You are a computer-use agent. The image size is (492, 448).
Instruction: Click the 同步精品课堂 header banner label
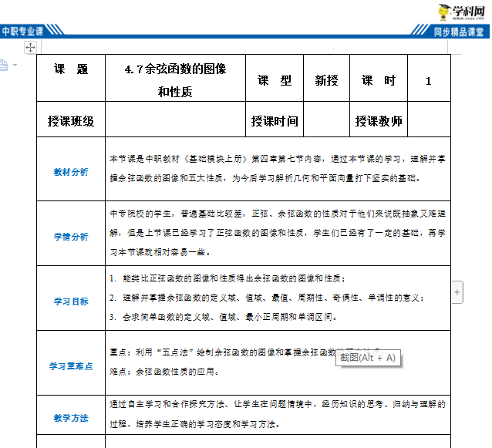point(458,32)
